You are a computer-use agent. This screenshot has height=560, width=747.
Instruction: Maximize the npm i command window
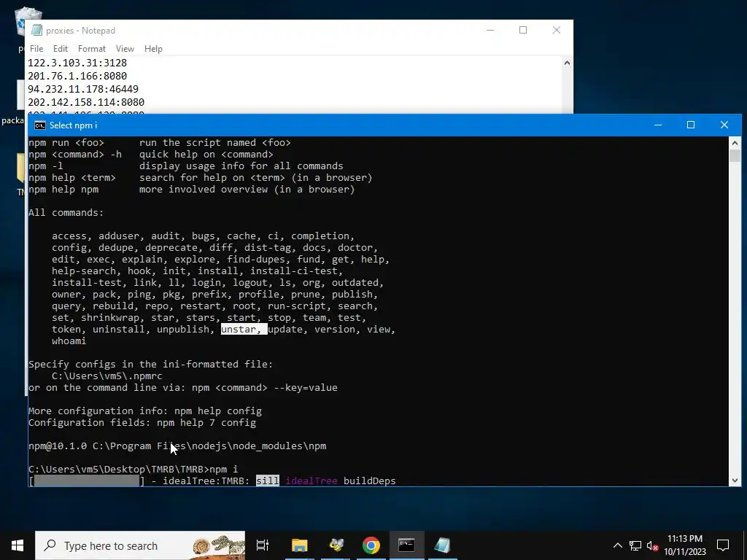point(691,125)
